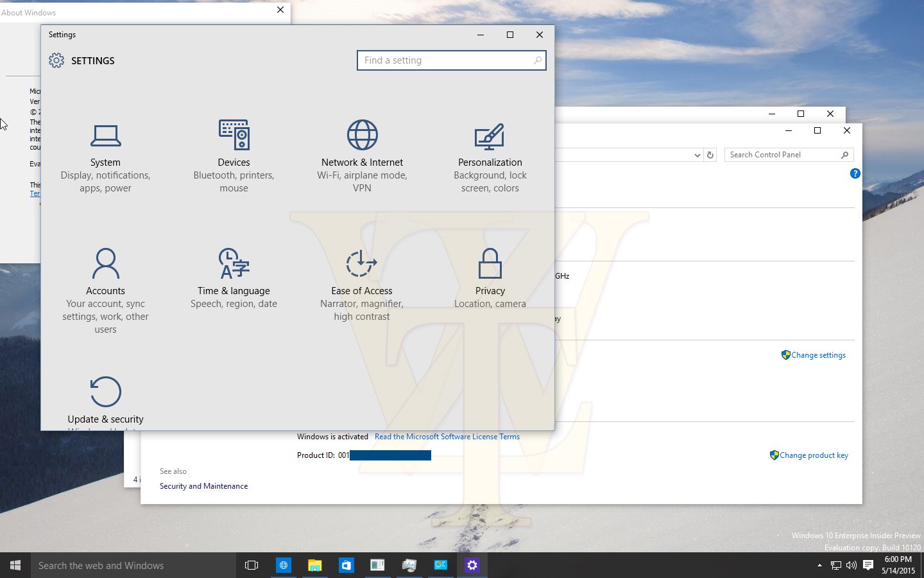Open Ease of Access settings
Viewport: 924px width, 578px height.
pyautogui.click(x=362, y=285)
